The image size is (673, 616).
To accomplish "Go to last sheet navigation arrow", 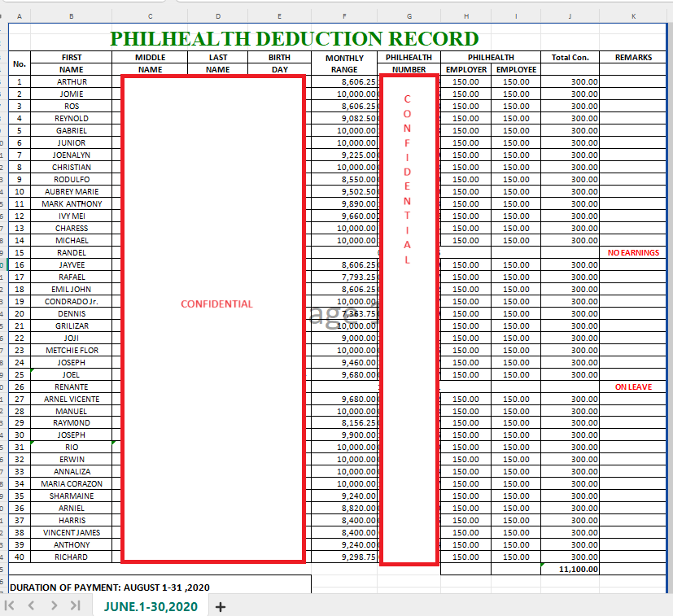I will [76, 605].
